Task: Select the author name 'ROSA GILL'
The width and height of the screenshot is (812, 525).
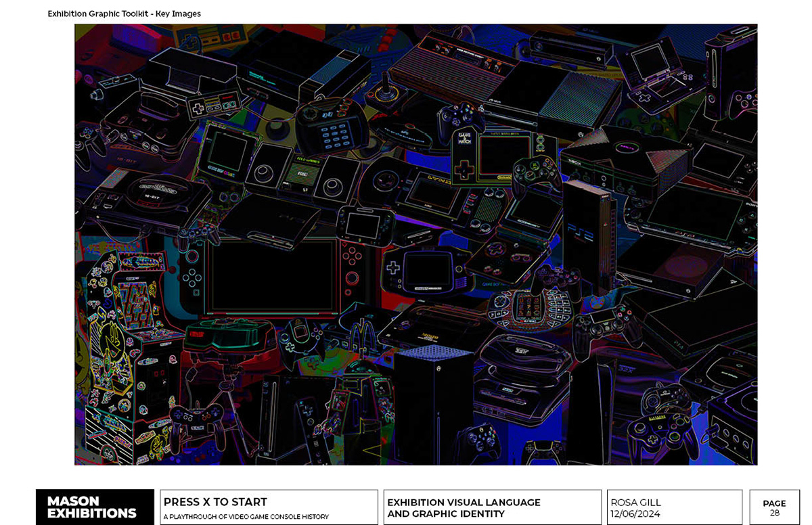Action: tap(635, 503)
